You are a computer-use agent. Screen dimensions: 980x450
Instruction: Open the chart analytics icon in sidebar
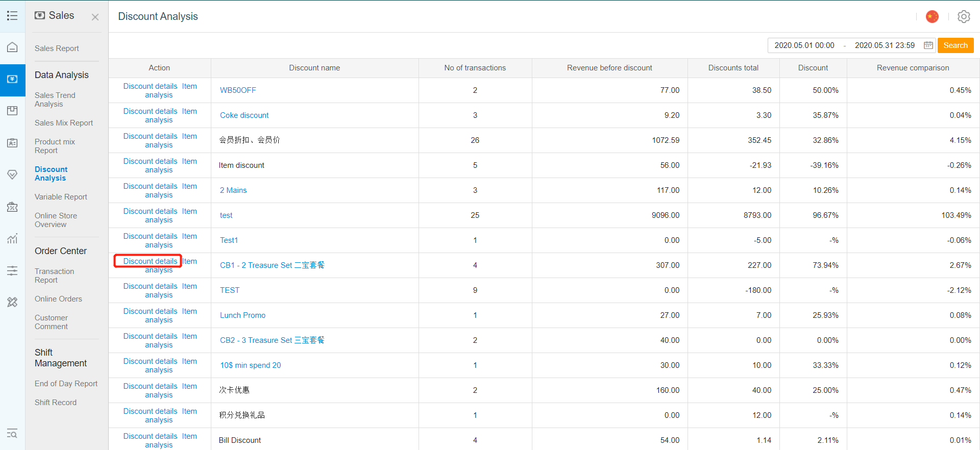click(12, 238)
